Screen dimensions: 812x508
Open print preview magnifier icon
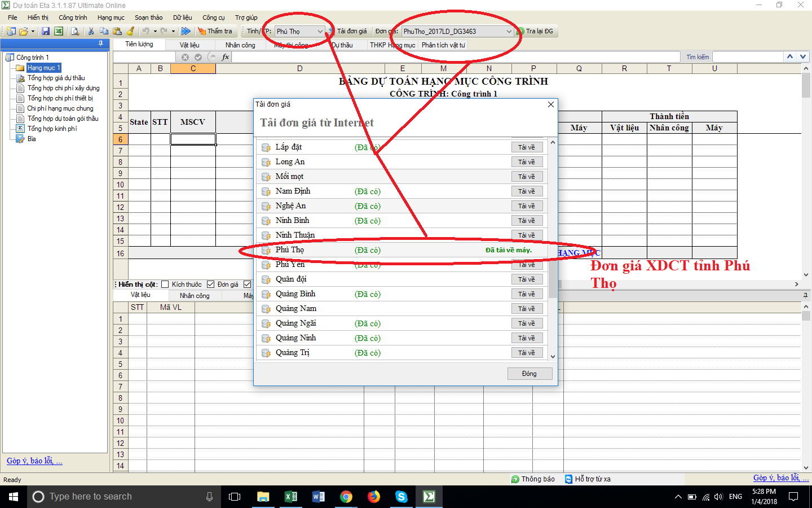pyautogui.click(x=75, y=32)
